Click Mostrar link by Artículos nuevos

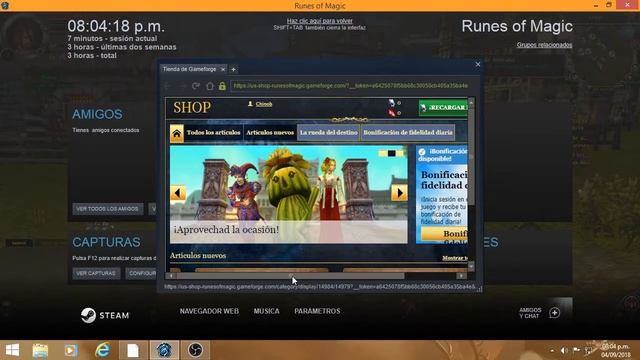pyautogui.click(x=455, y=258)
